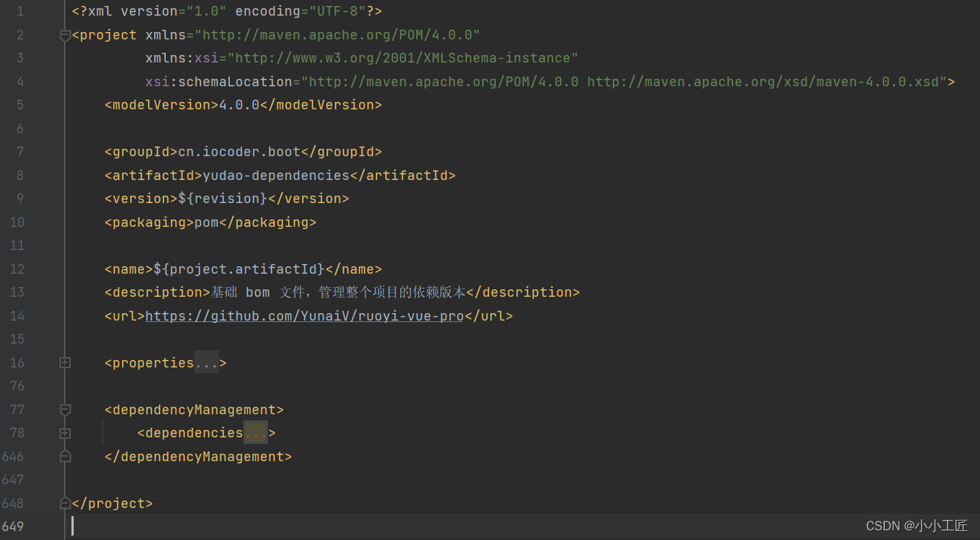
Task: Collapse the project tag fold marker
Action: 65,35
